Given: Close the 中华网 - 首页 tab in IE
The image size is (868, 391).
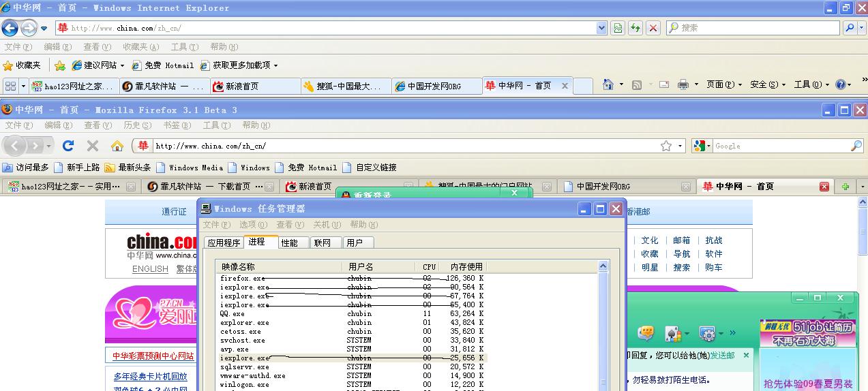Looking at the screenshot, I should (565, 86).
